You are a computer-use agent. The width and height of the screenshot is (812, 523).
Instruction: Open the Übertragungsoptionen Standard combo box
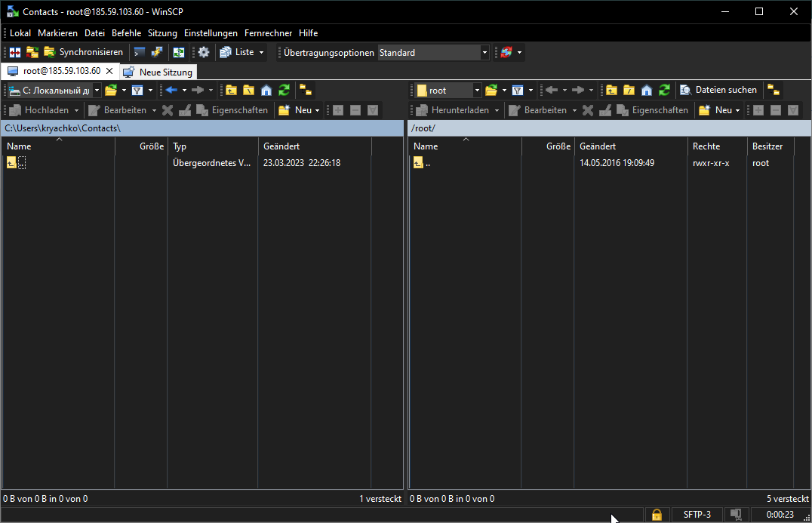tap(433, 52)
